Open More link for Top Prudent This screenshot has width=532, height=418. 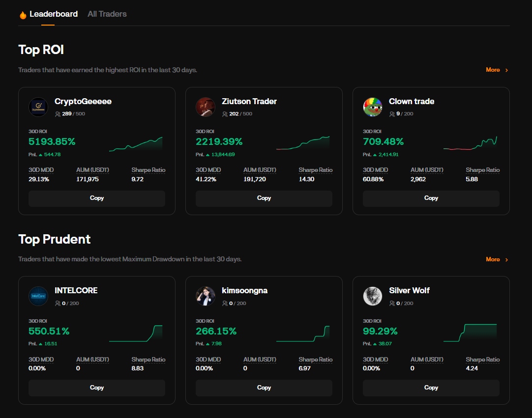click(493, 259)
